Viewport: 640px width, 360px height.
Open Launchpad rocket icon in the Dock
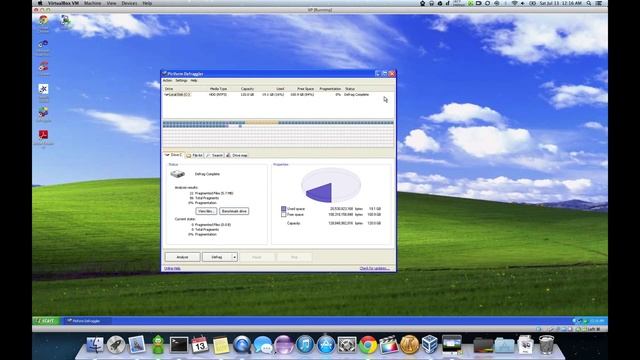click(116, 344)
